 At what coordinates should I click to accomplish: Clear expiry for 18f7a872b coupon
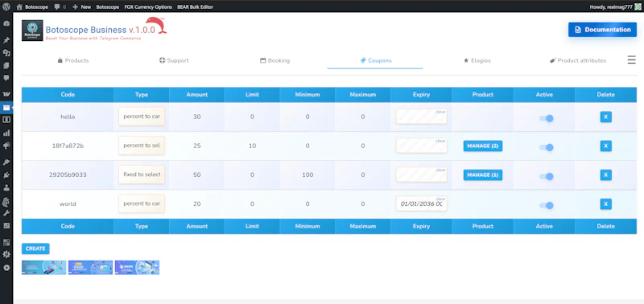click(440, 141)
